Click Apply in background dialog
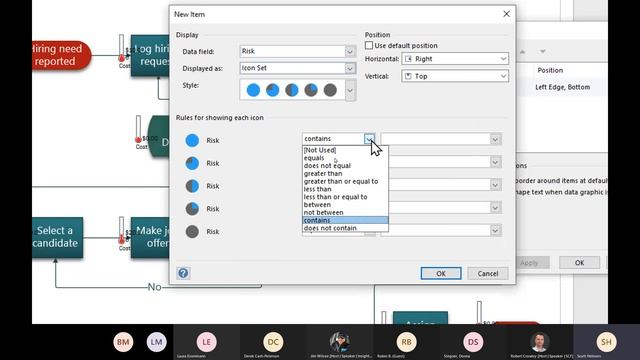Screen dimensions: 640x360 (x=529, y=262)
